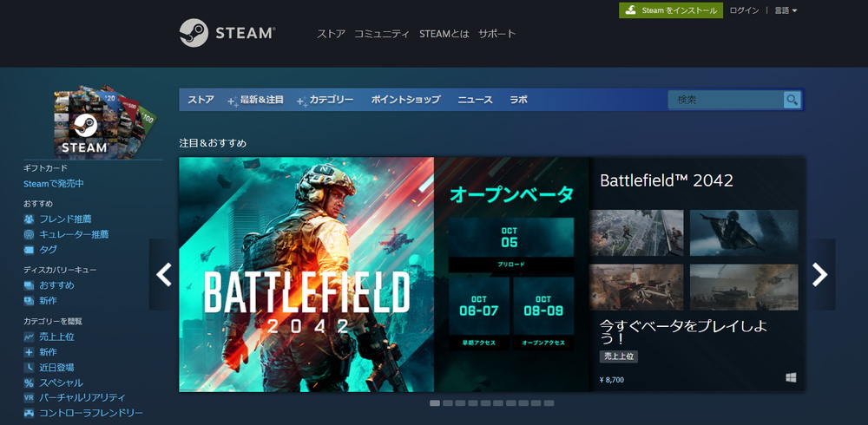Click the 今すぐベータをプレイしよう! text
This screenshot has width=868, height=425.
coord(684,332)
